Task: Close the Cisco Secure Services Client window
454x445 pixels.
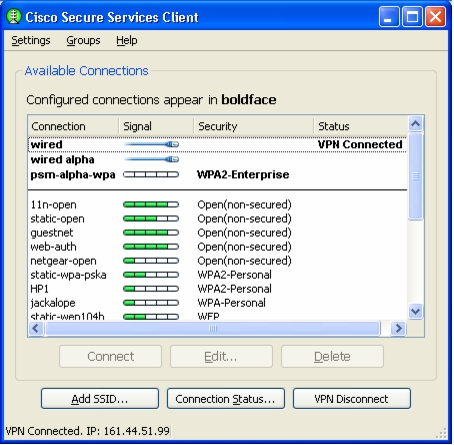Action: (435, 17)
